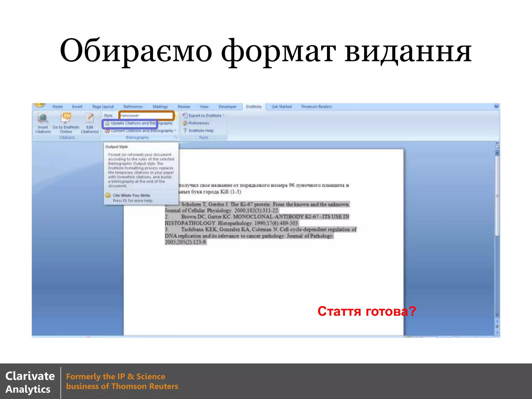Open the Page Layout tab
The width and height of the screenshot is (532, 399).
pos(103,107)
